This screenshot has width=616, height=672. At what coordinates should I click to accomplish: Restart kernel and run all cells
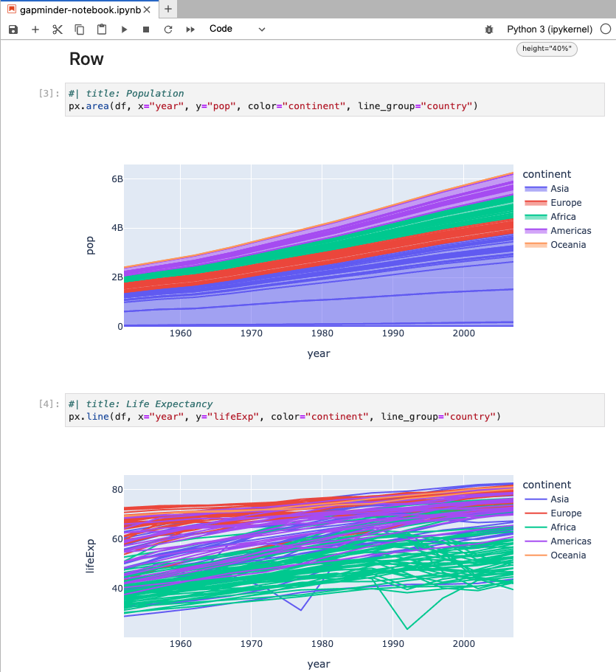(190, 30)
